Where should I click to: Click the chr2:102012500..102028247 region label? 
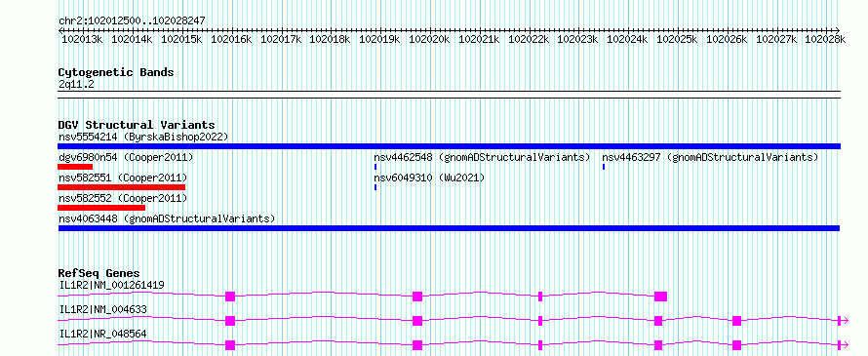coord(133,20)
